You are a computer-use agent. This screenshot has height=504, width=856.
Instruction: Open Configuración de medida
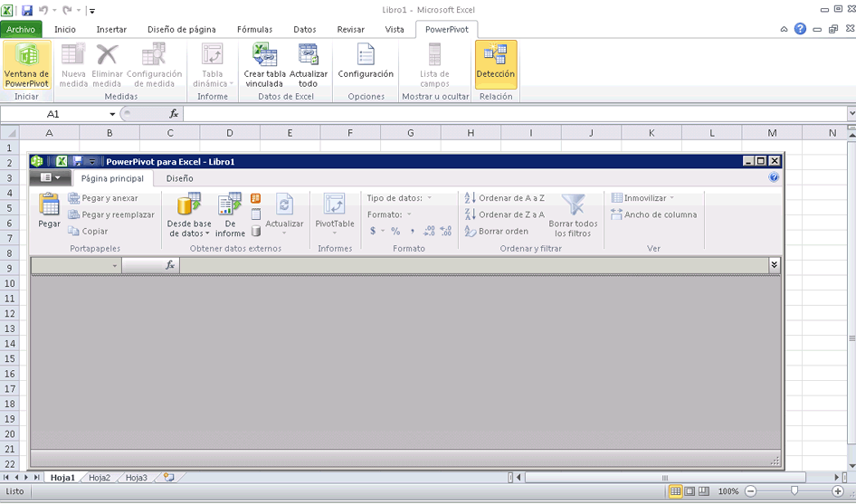(154, 65)
